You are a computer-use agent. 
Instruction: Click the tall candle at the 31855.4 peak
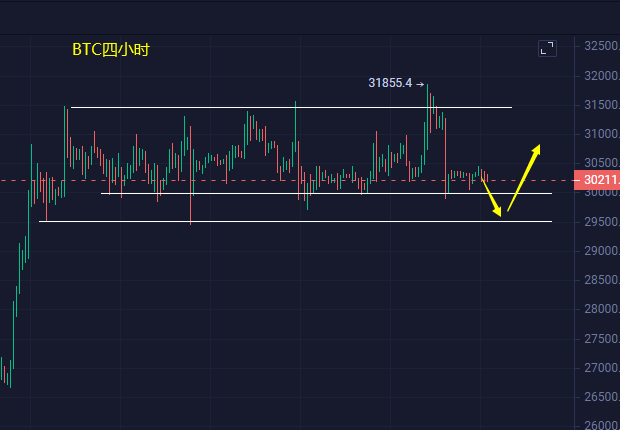(x=427, y=117)
